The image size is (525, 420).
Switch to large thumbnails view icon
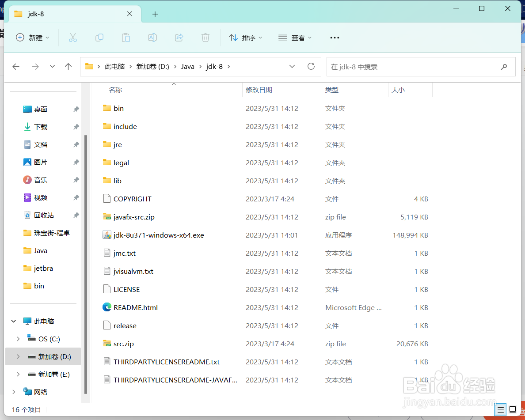(513, 409)
